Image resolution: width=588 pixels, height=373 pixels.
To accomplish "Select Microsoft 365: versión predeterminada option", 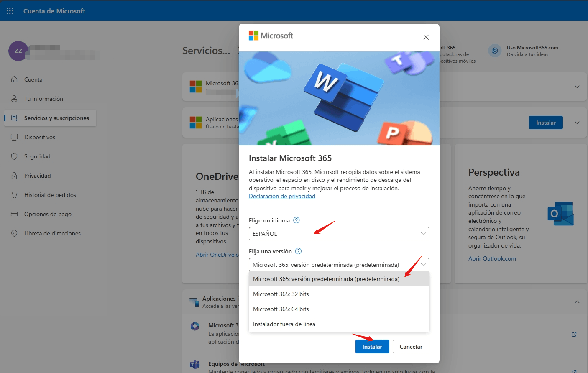I will 339,279.
